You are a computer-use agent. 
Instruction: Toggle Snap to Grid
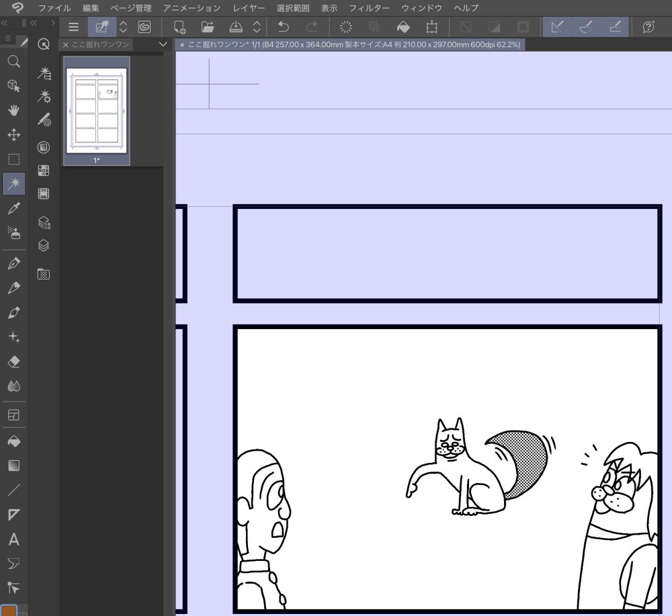tap(614, 28)
